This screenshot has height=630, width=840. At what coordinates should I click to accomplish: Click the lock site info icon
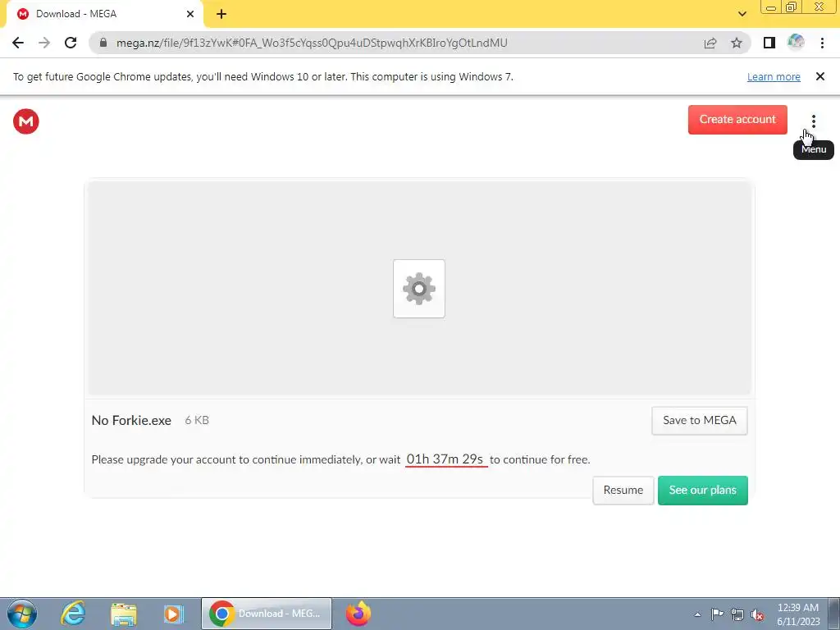click(103, 43)
